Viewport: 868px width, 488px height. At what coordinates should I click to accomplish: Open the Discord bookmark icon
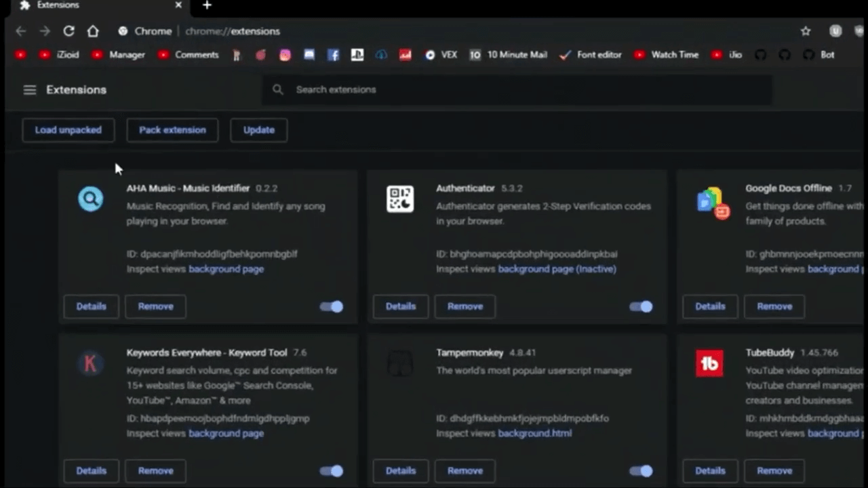(x=309, y=55)
